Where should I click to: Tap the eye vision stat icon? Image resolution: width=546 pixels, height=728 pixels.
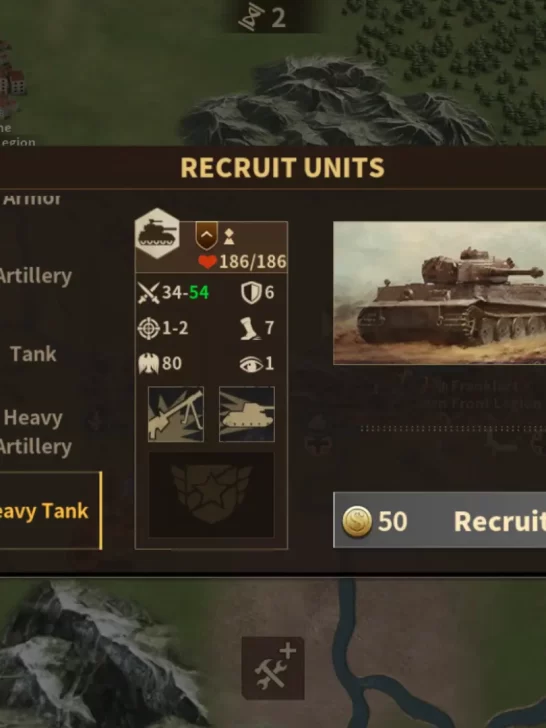[x=251, y=364]
